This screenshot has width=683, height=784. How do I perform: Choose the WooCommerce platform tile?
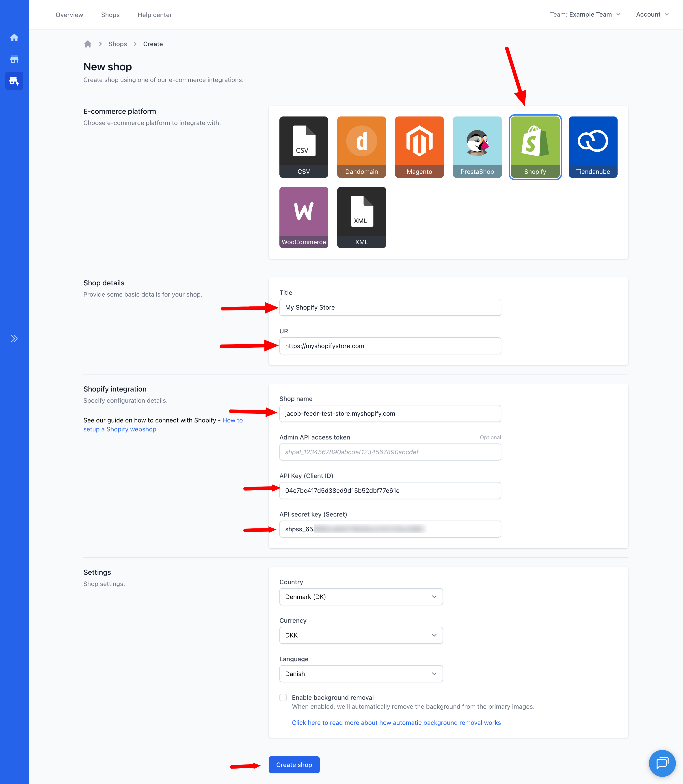pyautogui.click(x=303, y=217)
